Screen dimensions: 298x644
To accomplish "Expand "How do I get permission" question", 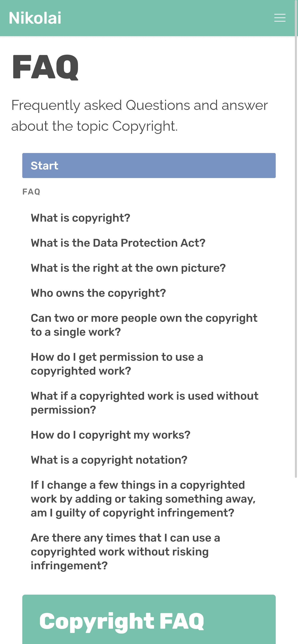I will pos(117,364).
